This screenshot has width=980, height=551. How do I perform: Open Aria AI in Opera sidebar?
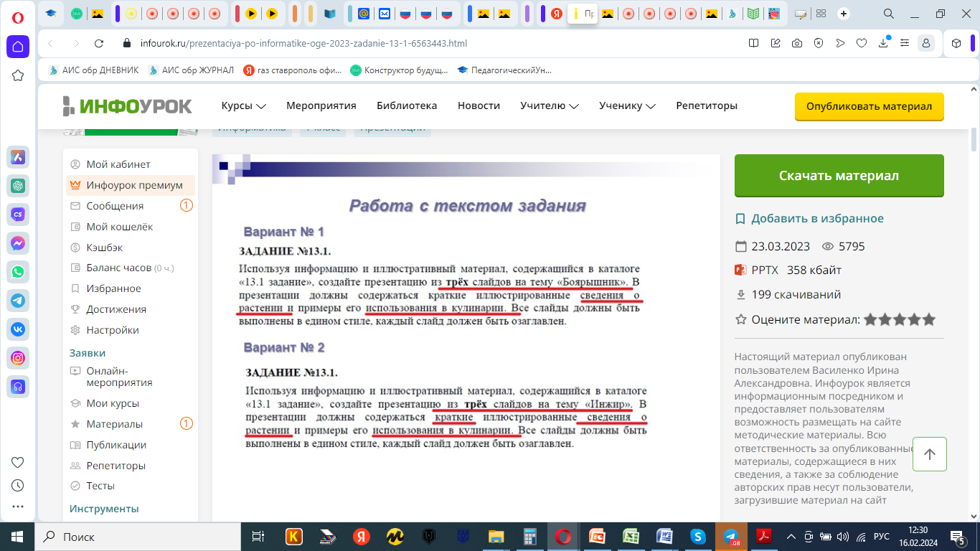pos(18,157)
